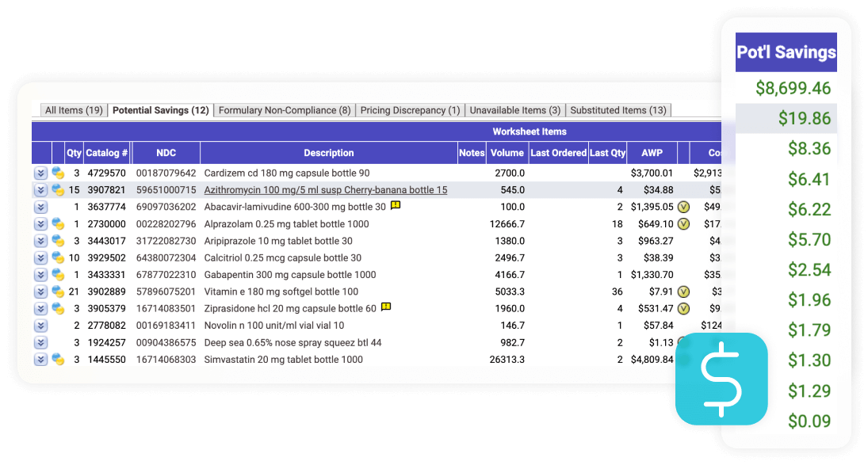Click the yellow V badge next to AWP $7.91
868x465 pixels.
(x=683, y=292)
